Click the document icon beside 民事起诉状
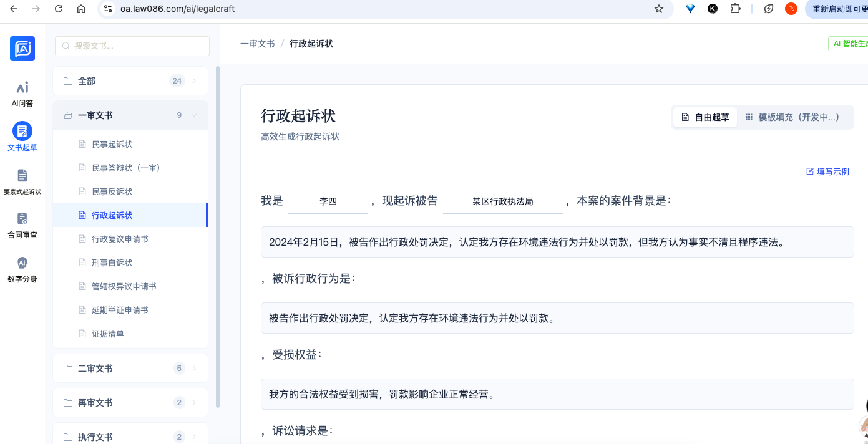 (x=82, y=144)
